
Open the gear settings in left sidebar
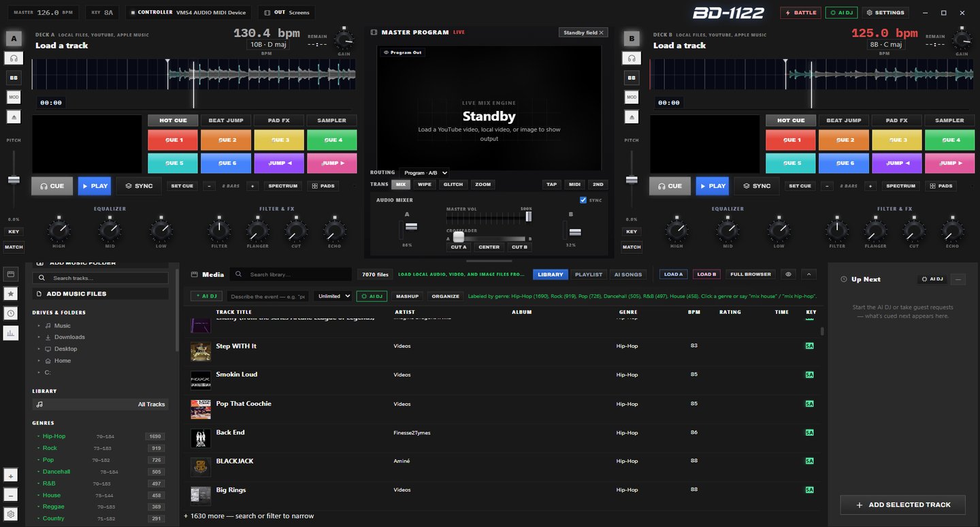click(x=11, y=514)
